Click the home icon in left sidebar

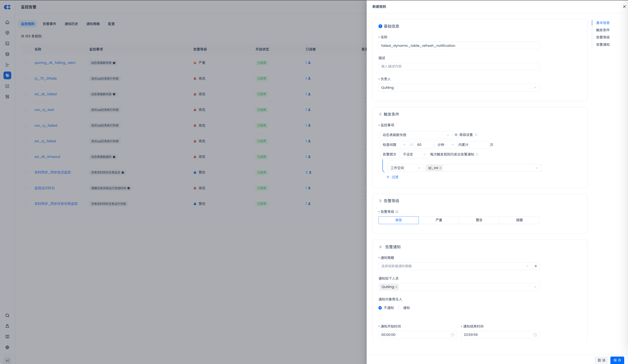click(7, 22)
